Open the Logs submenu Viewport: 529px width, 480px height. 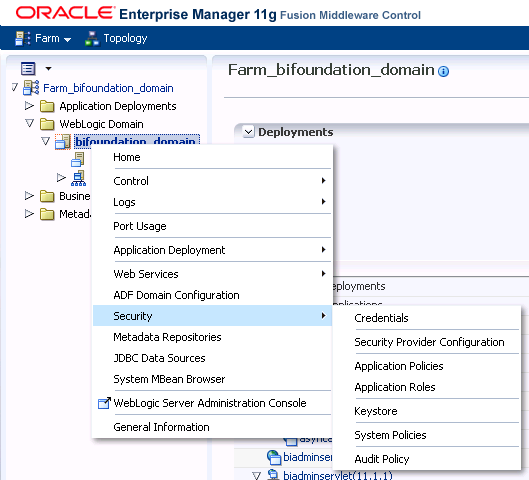(213, 202)
